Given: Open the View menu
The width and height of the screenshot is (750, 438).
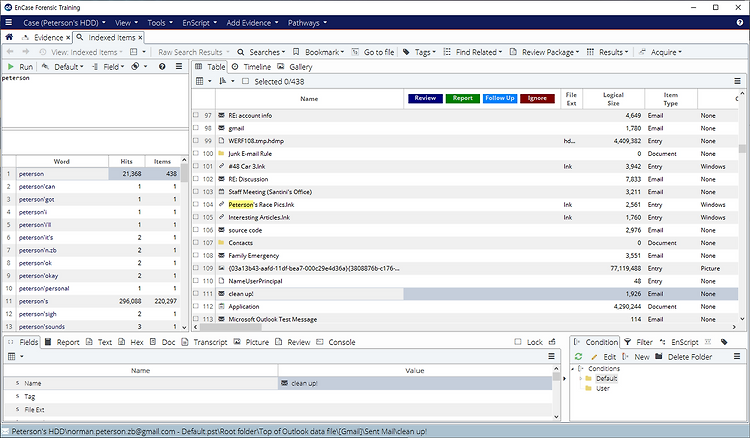Looking at the screenshot, I should coord(126,22).
